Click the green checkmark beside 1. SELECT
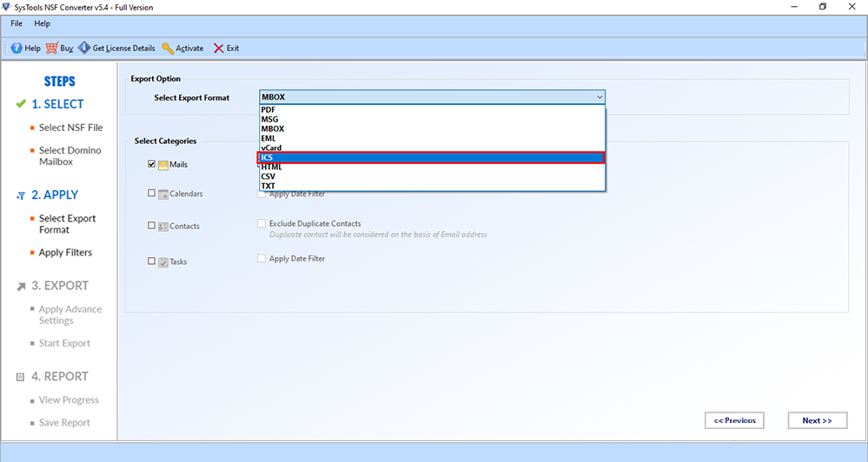 tap(21, 103)
